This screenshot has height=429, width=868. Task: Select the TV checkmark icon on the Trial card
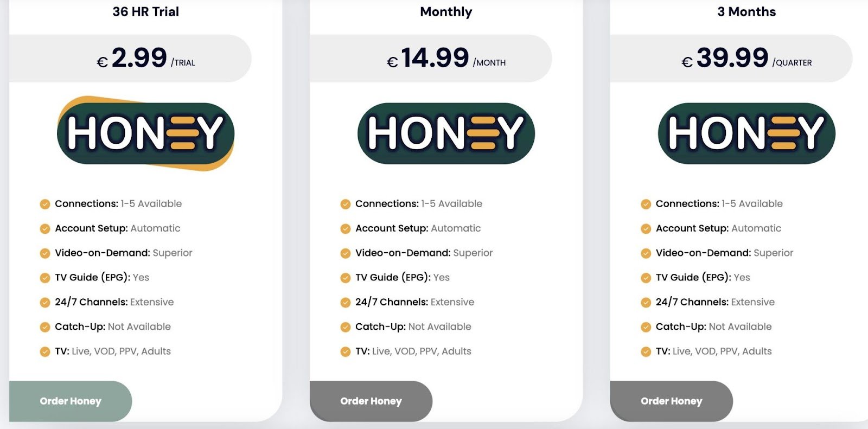coord(43,351)
